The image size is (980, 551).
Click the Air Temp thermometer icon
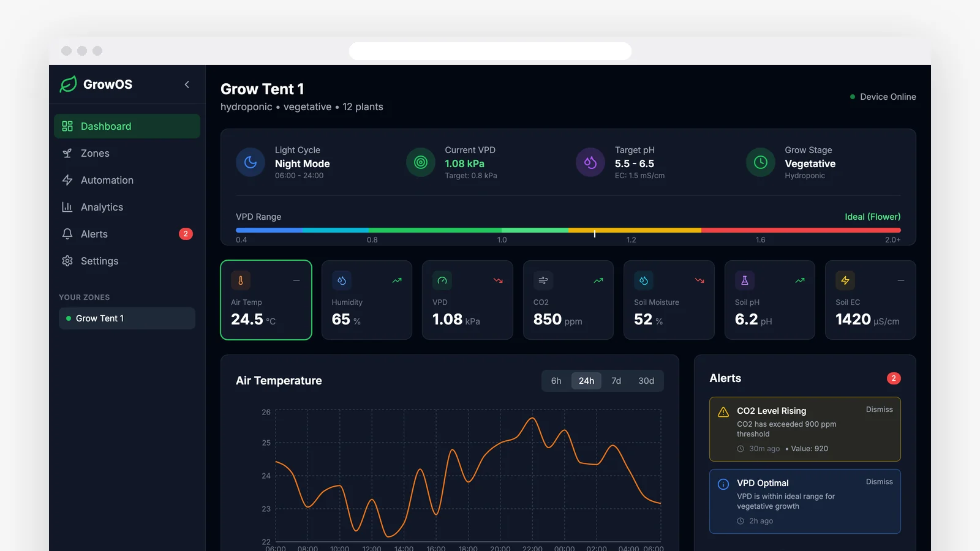(x=241, y=280)
